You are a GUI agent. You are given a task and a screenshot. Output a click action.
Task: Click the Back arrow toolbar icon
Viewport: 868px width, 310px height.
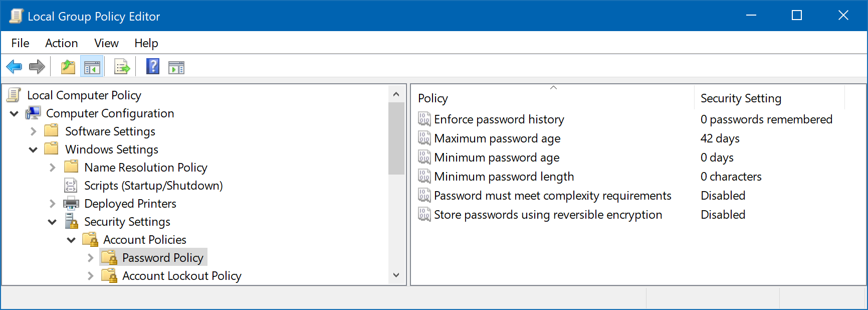tap(14, 67)
